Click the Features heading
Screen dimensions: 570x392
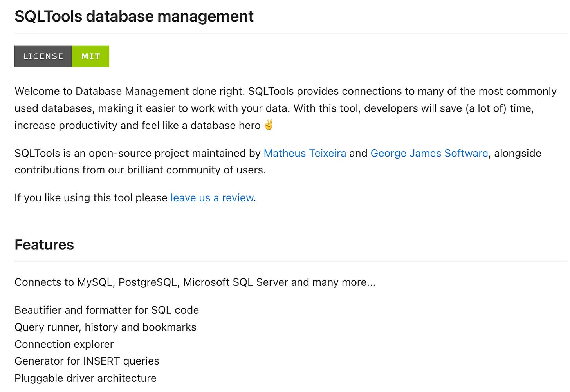pyautogui.click(x=44, y=244)
